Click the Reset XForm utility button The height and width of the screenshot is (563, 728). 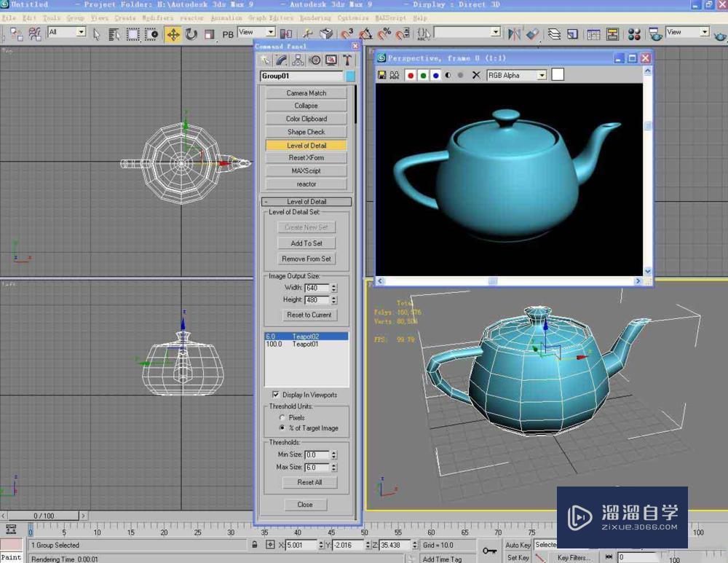coord(306,157)
